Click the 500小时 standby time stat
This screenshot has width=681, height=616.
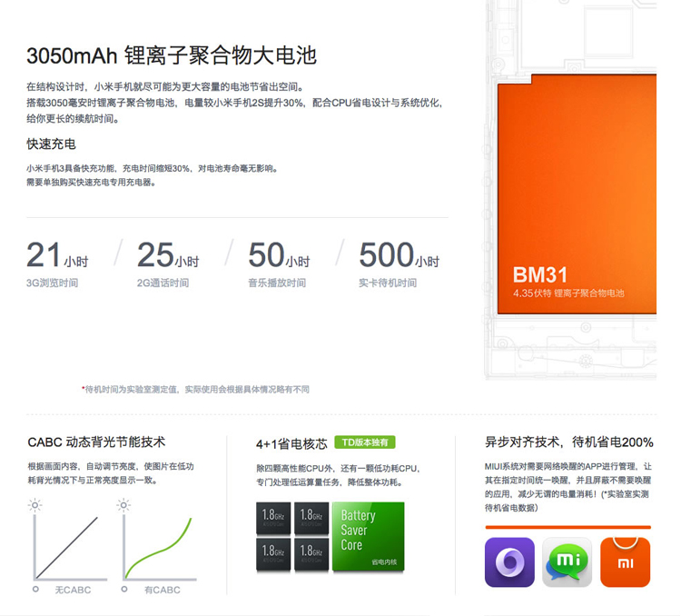[x=400, y=254]
